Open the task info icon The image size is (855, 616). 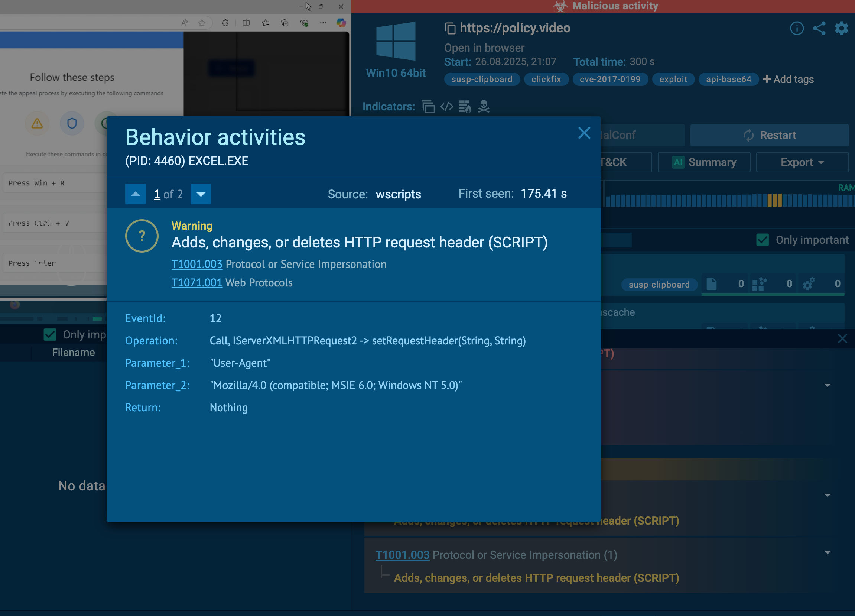pos(797,28)
